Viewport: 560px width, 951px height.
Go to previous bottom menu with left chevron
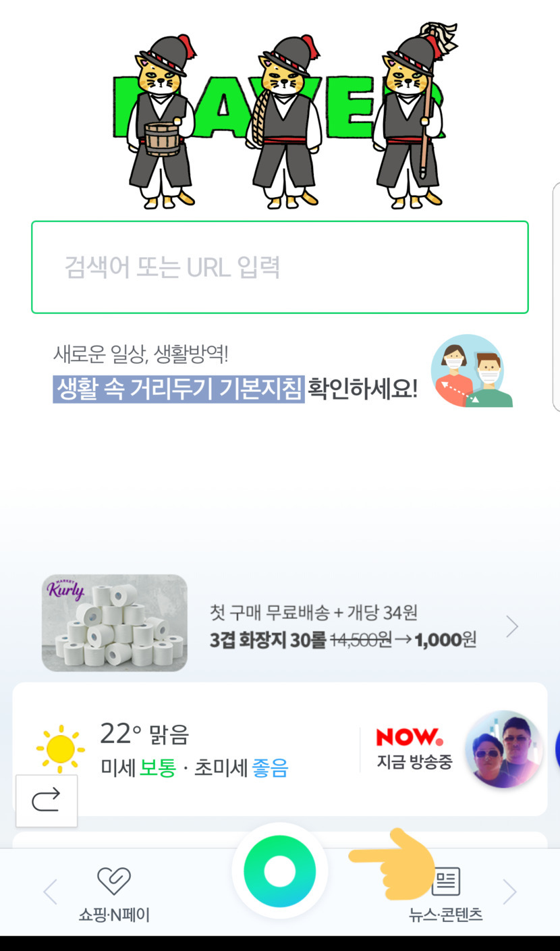[50, 892]
